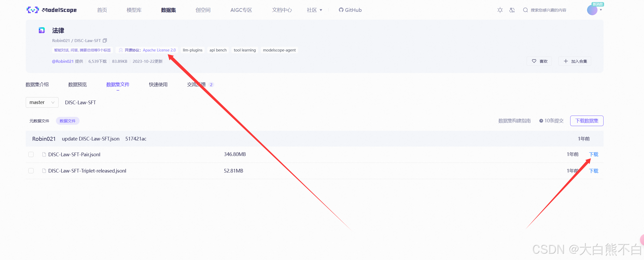Toggle light/dark theme sun icon
This screenshot has width=644, height=260.
(x=500, y=10)
